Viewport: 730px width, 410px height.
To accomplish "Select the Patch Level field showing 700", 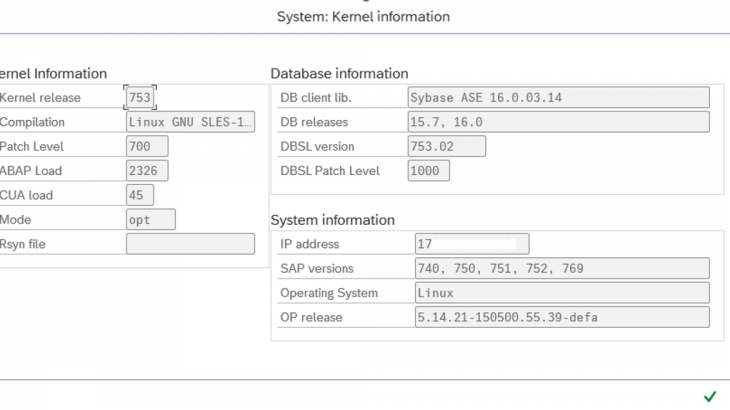I will point(147,147).
